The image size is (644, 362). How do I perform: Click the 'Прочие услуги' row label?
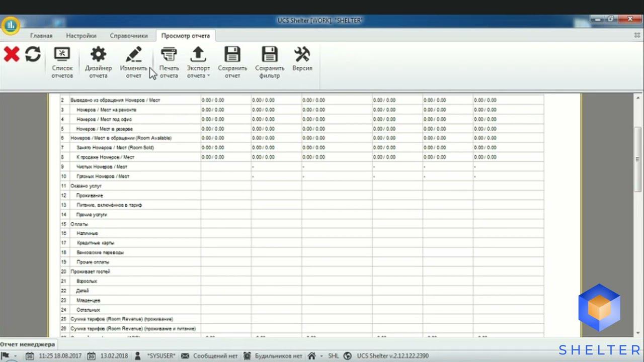click(x=92, y=215)
